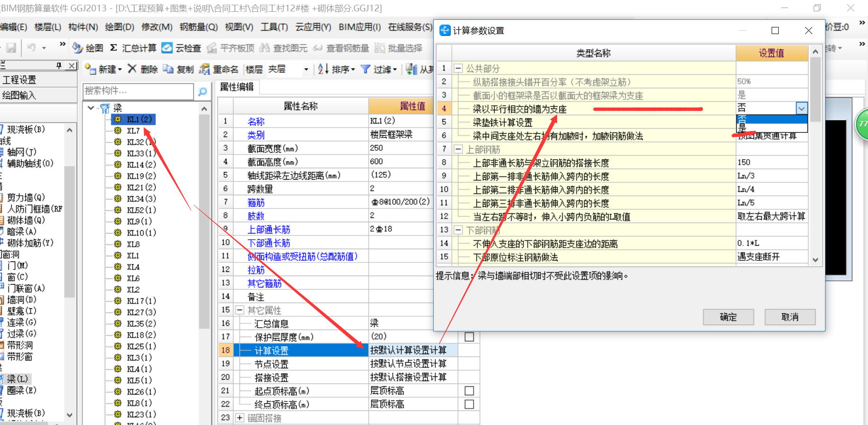Click the 绘图 toolbar icon
This screenshot has width=868, height=425.
pos(77,48)
